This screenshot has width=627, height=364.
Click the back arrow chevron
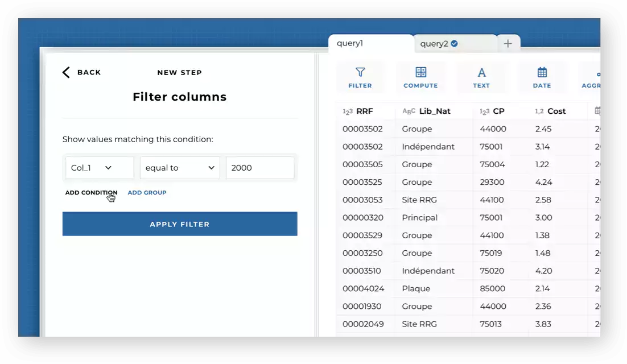pos(66,72)
